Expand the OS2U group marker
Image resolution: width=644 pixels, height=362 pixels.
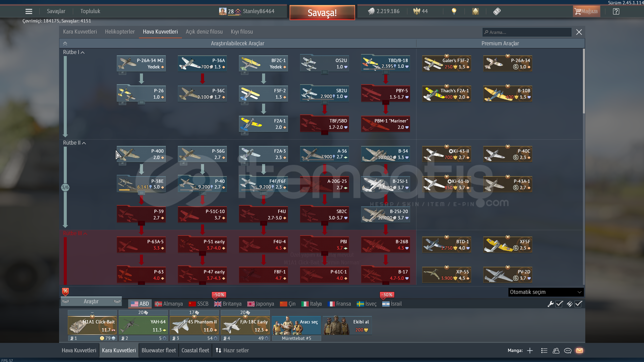tap(325, 72)
